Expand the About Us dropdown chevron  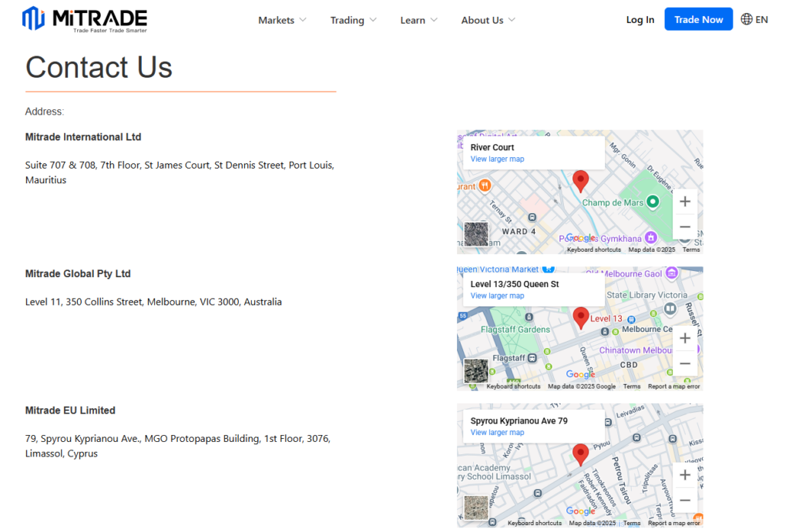(x=512, y=20)
